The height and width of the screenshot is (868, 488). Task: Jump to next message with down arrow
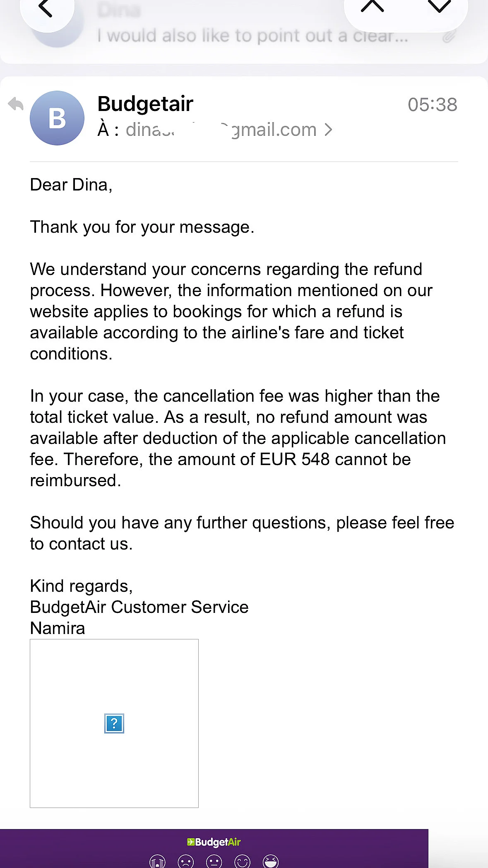tap(439, 6)
